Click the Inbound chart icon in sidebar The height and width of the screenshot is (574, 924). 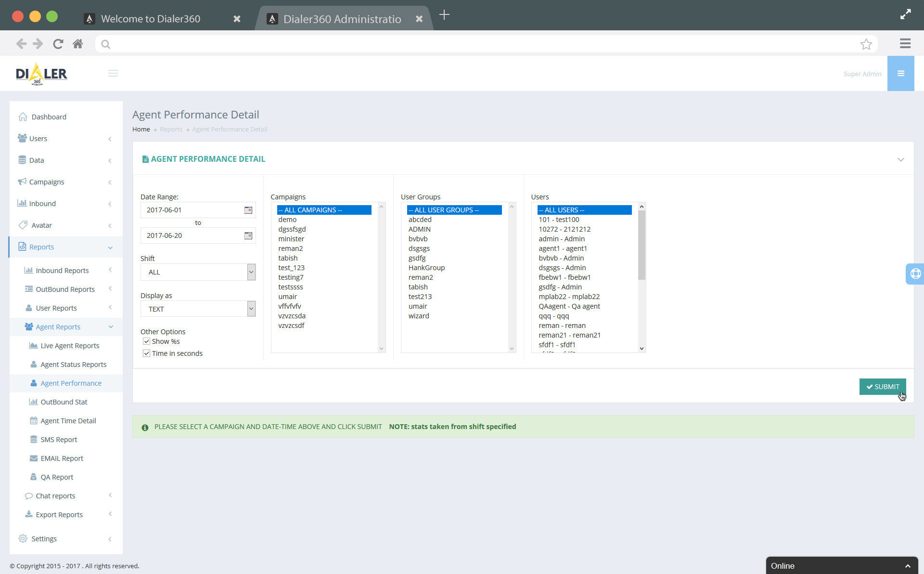tap(22, 203)
